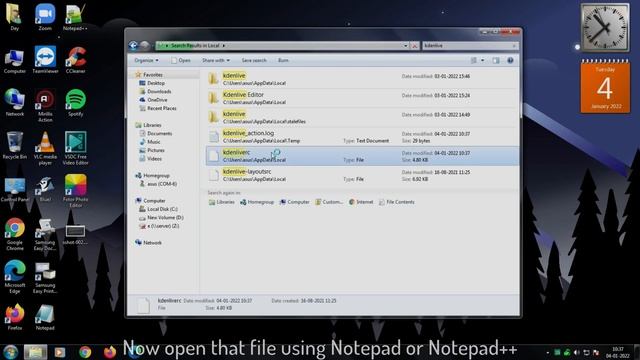The image size is (640, 360).
Task: Click the red X beside address bar
Action: tap(415, 46)
